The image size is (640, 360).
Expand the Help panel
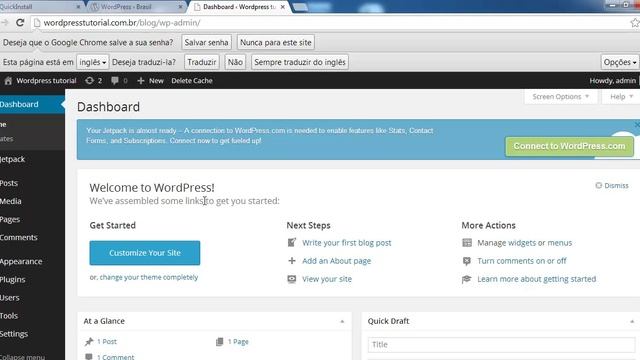coord(621,97)
